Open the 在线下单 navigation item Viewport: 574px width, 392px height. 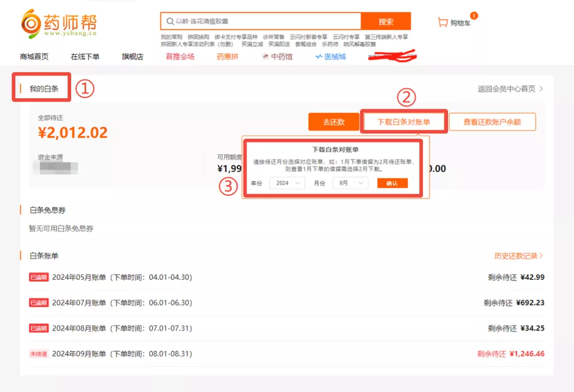pyautogui.click(x=85, y=57)
